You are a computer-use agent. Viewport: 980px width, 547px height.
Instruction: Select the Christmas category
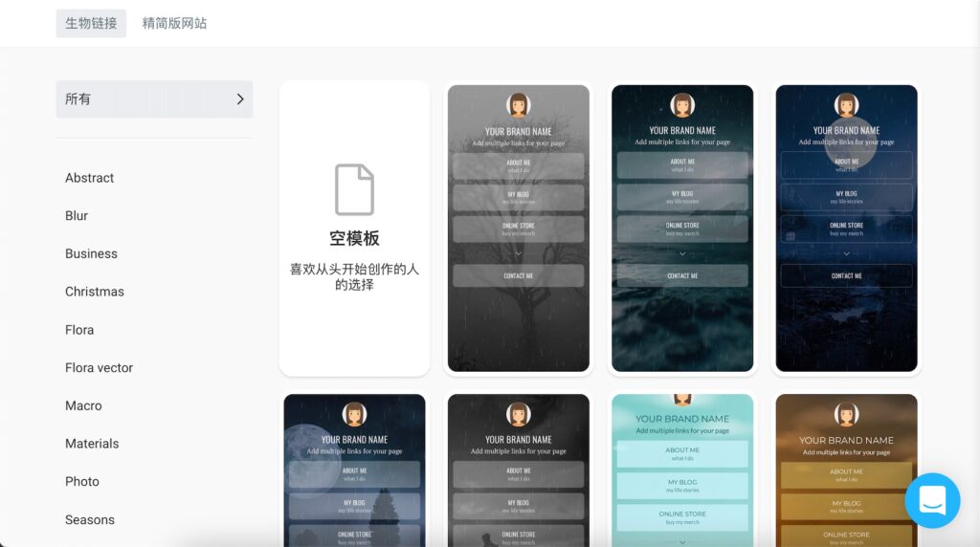(95, 292)
